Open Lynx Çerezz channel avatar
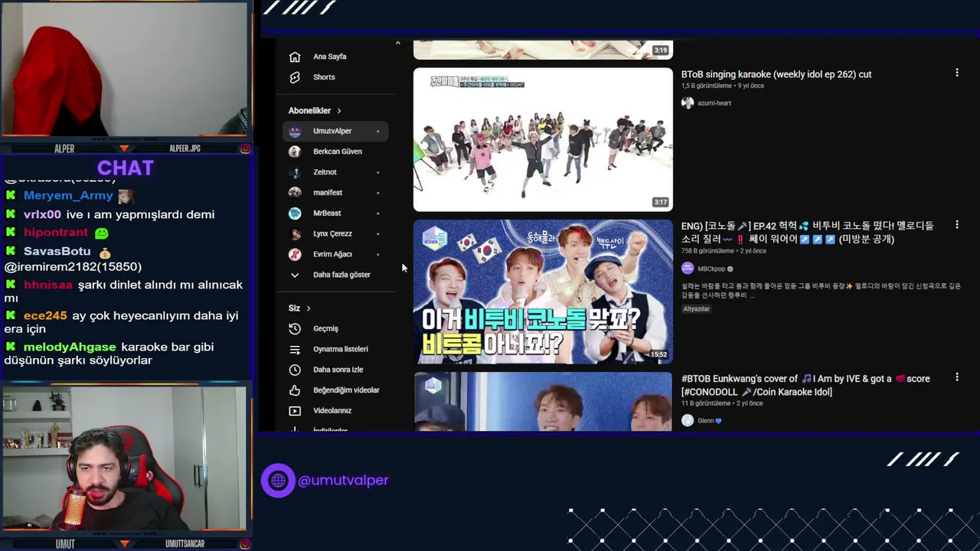 point(295,234)
